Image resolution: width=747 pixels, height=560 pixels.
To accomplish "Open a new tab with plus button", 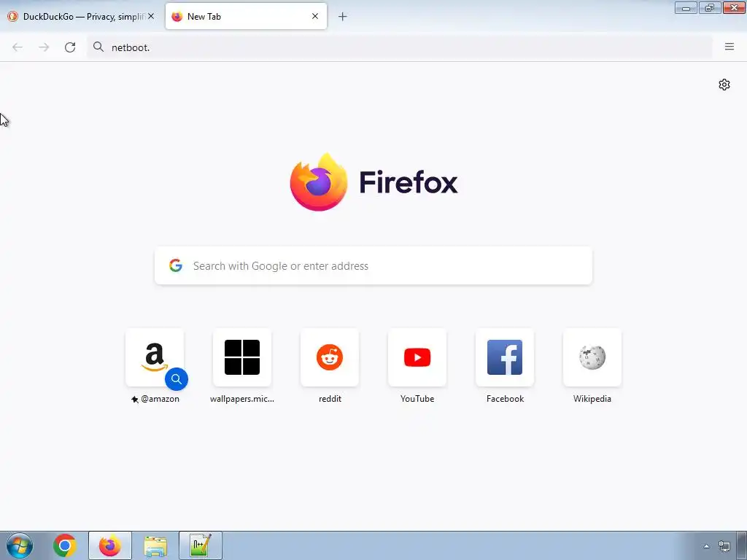I will 343,17.
